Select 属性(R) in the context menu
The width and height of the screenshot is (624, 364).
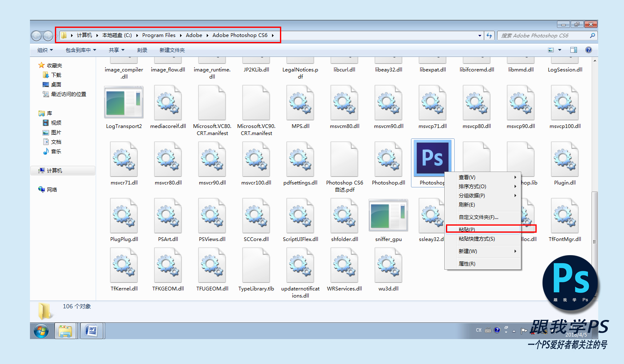467,264
